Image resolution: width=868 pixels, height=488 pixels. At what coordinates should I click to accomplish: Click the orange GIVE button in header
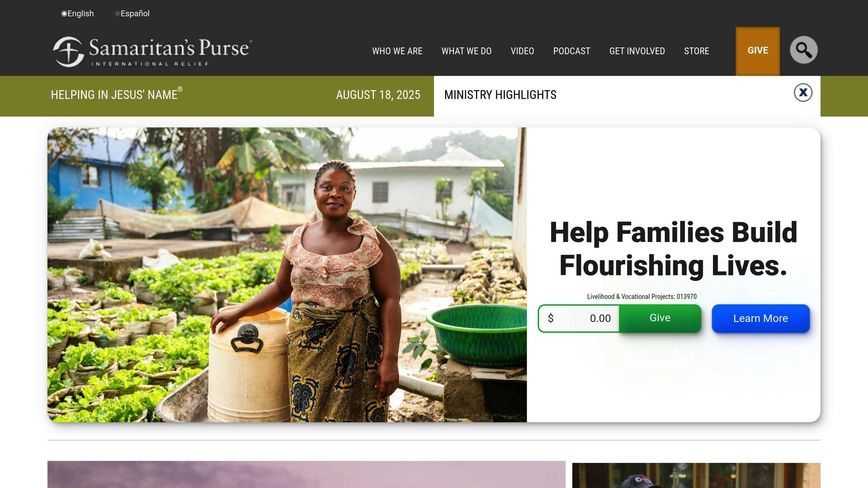pyautogui.click(x=758, y=51)
